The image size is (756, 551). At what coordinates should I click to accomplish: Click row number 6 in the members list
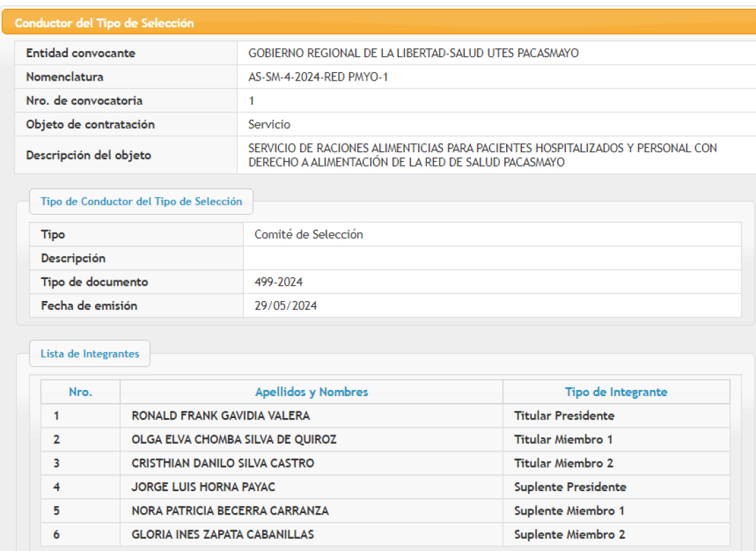(x=56, y=534)
